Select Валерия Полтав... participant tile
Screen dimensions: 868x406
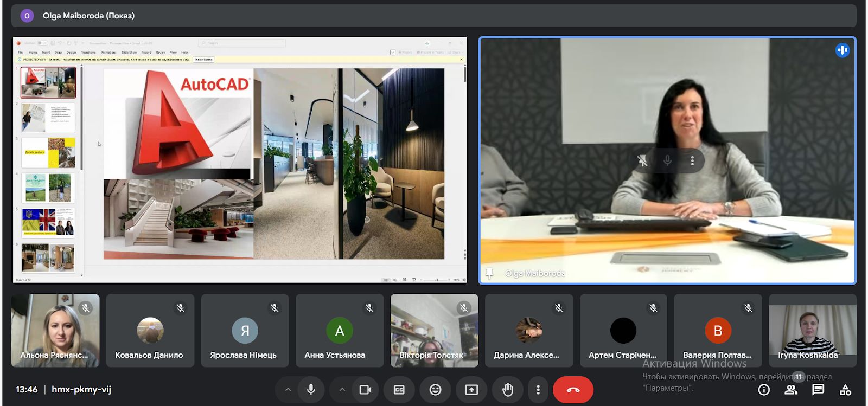pyautogui.click(x=718, y=331)
